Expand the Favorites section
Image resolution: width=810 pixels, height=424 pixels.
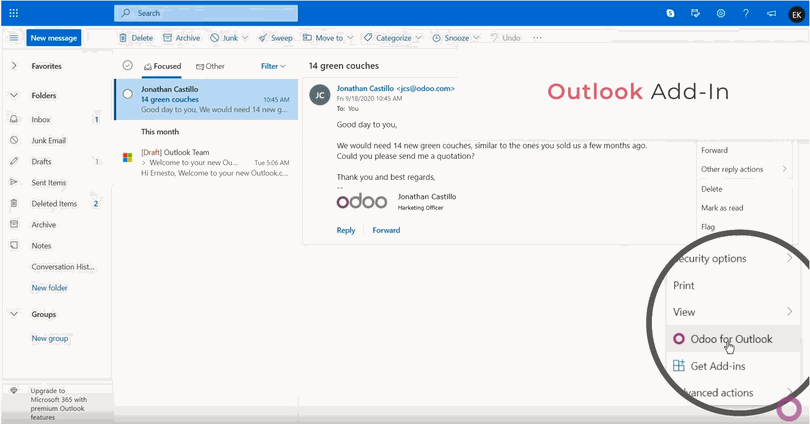pos(14,66)
